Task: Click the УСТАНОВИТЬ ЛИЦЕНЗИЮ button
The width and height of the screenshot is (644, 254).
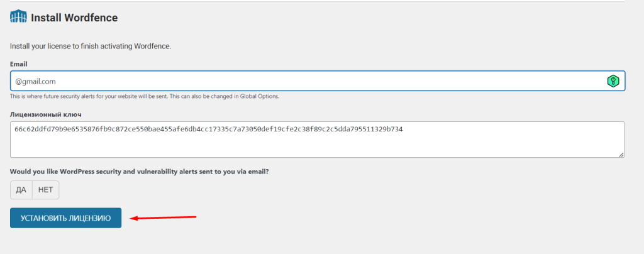Action: [65, 218]
